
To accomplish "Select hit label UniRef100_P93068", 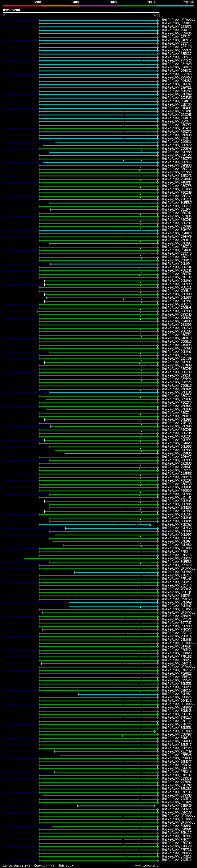I will coord(176,78).
